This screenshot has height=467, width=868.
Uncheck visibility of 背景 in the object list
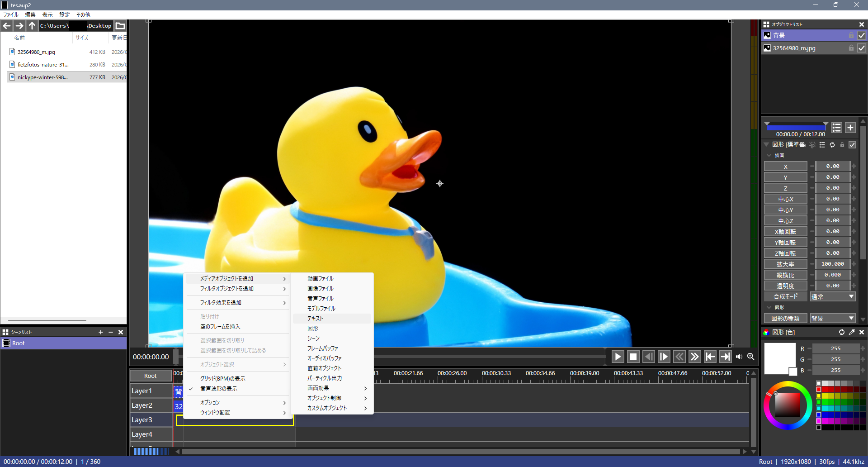click(x=862, y=35)
